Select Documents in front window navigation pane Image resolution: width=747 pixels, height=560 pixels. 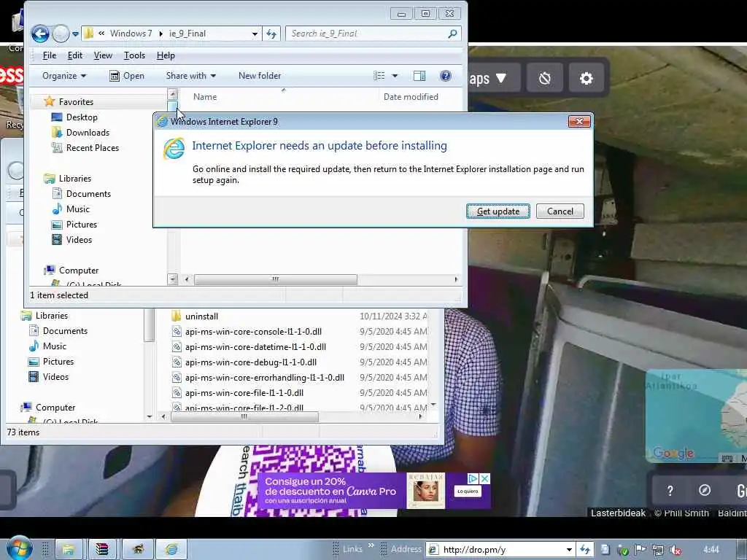point(88,194)
